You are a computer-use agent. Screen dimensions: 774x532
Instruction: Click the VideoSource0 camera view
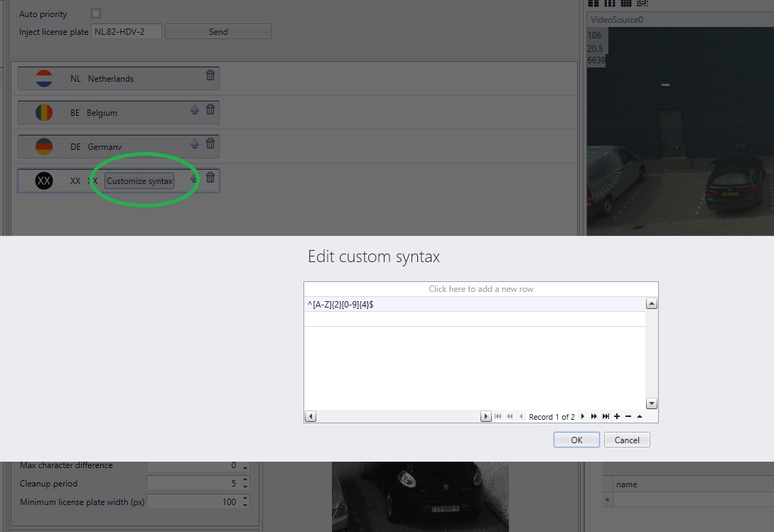(x=680, y=131)
